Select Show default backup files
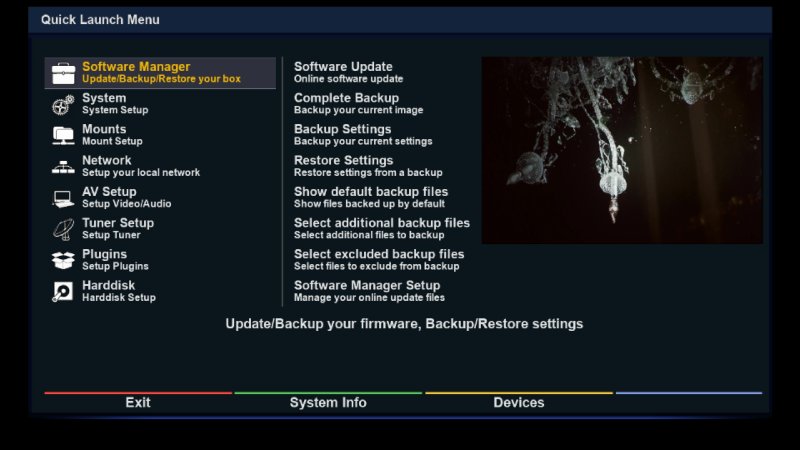Screen dimensions: 800x450 (371, 197)
